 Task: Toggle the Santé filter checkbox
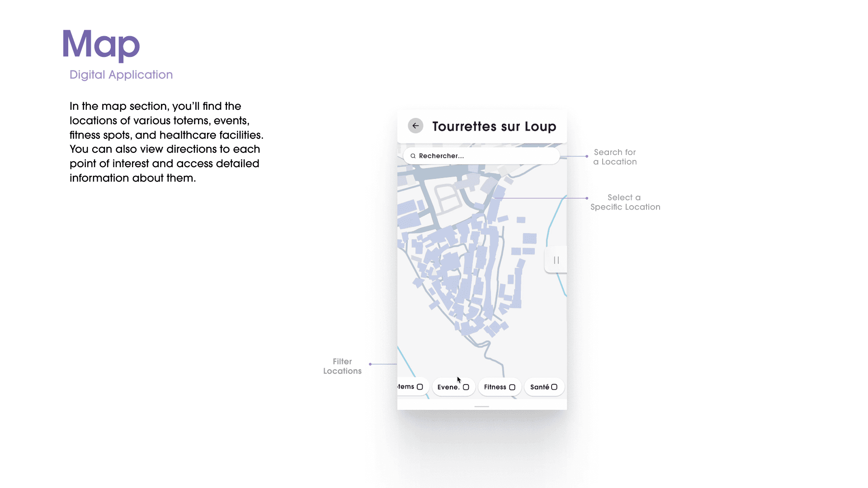554,387
